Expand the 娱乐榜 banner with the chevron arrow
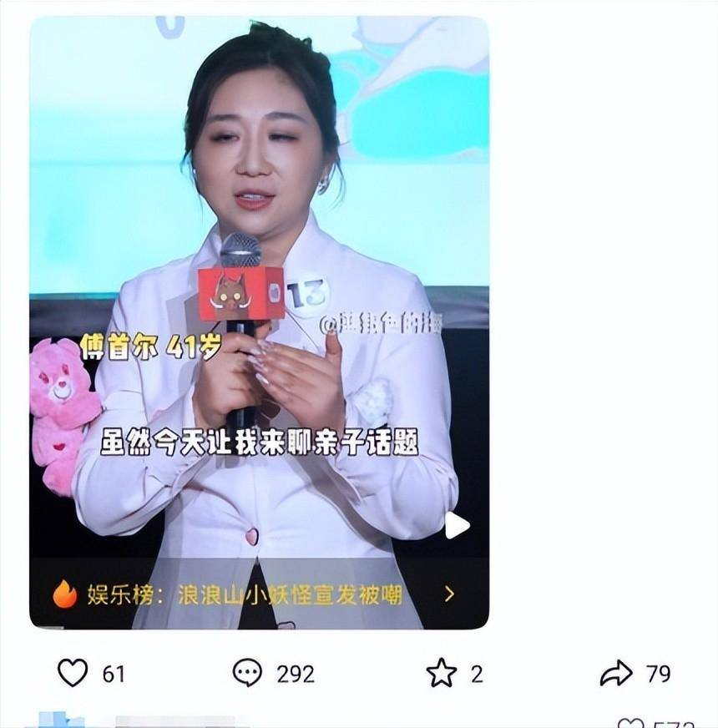 (x=449, y=594)
